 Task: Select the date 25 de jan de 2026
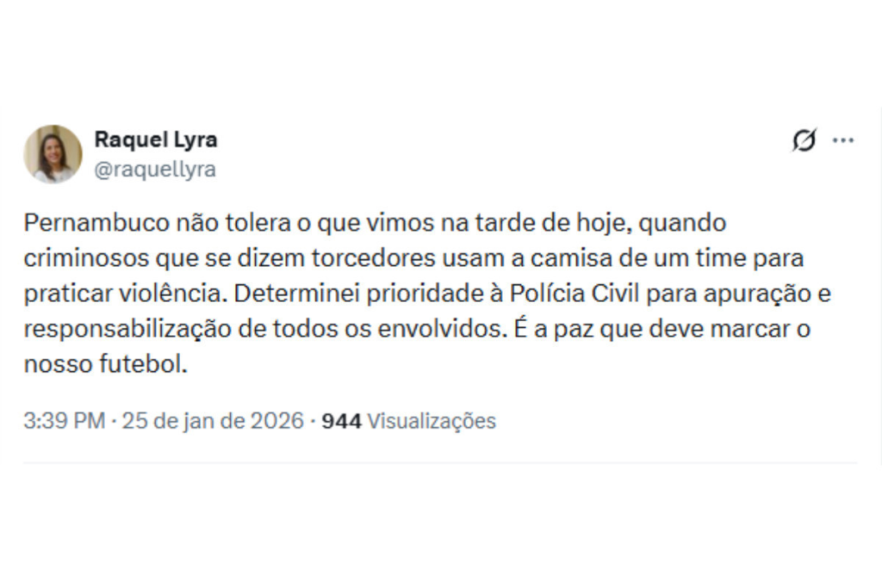[213, 421]
